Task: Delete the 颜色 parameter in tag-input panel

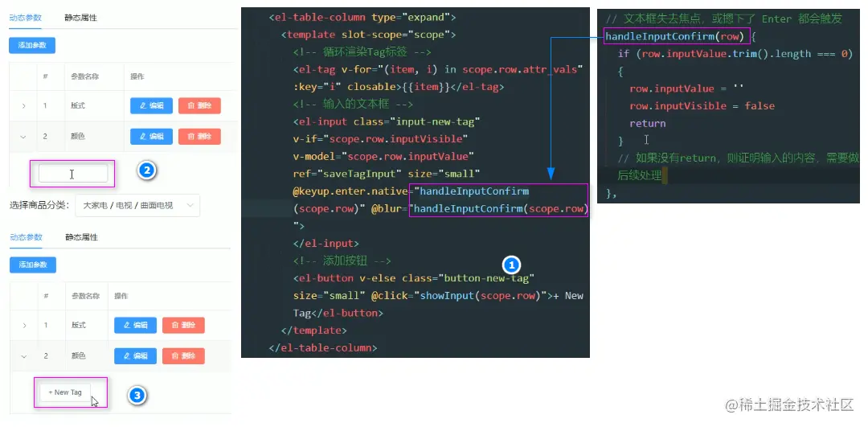Action: coord(199,136)
